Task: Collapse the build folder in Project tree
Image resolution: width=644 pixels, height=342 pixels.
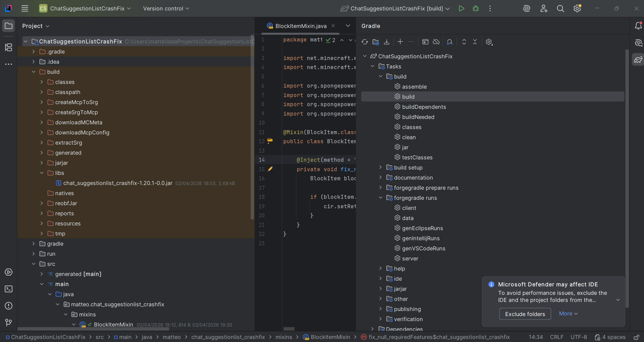Action: pyautogui.click(x=34, y=72)
